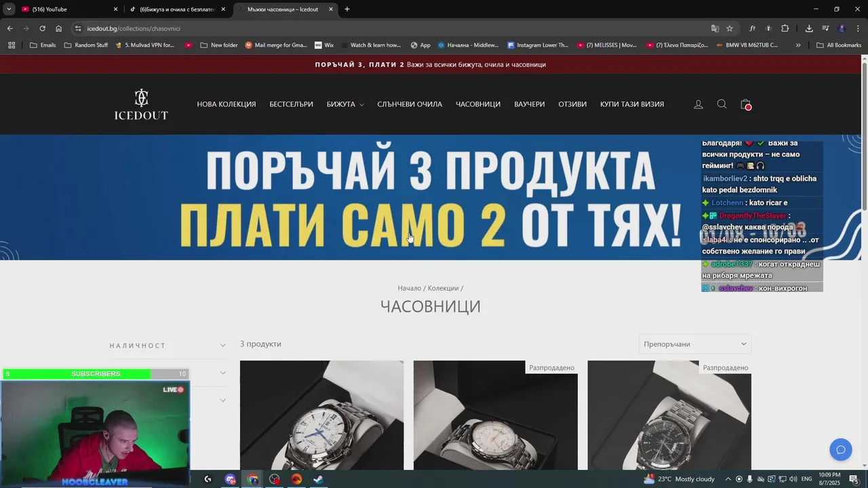The height and width of the screenshot is (488, 868).
Task: Switch to the Бижута и очила tab
Action: click(176, 9)
